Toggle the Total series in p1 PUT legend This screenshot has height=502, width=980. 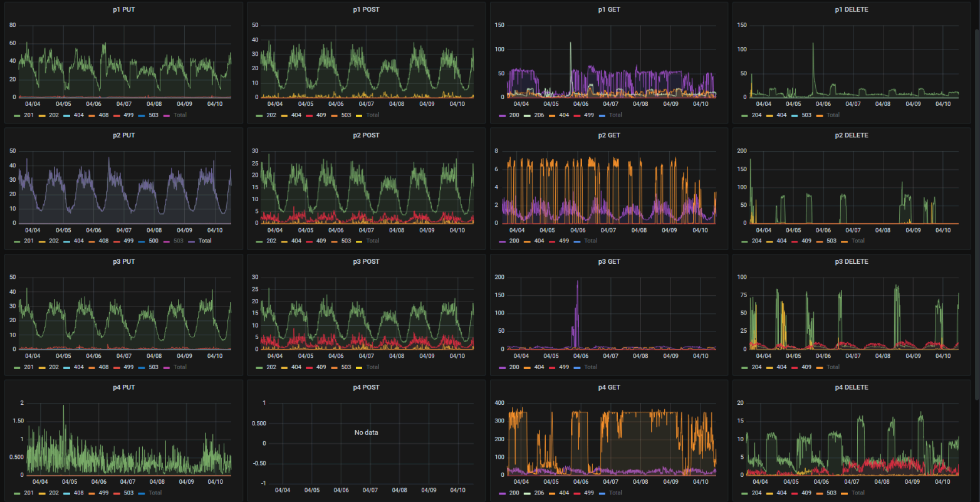pos(180,115)
